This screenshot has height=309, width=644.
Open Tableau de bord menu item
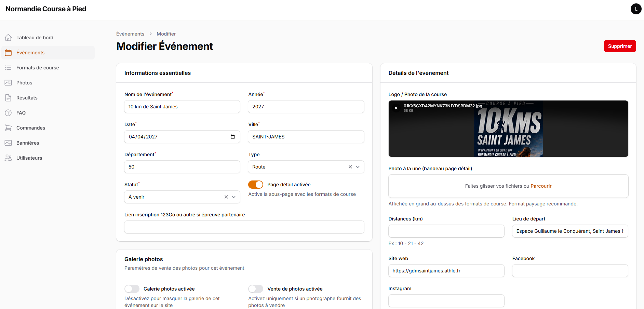click(x=48, y=38)
